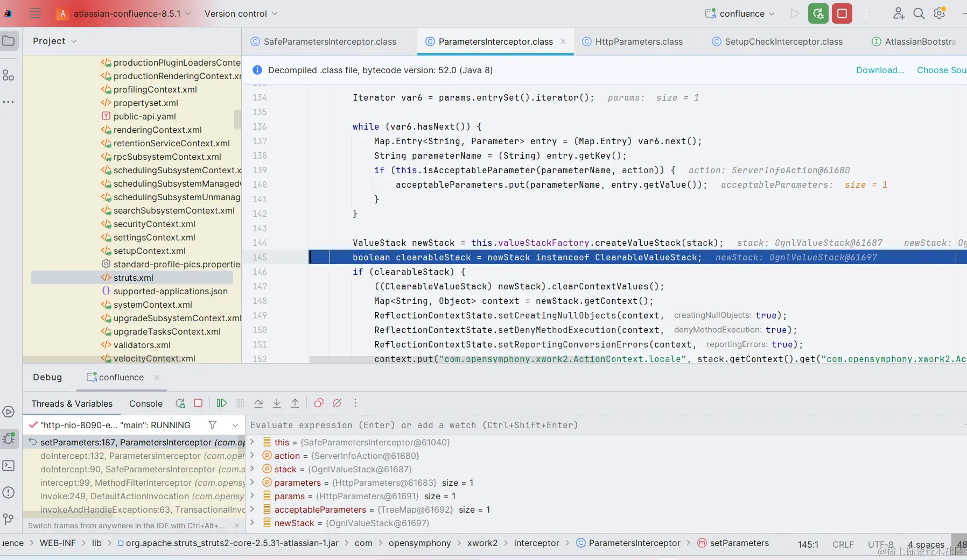Toggle the thread frames filter funnel
Viewport: 967px width, 560px height.
[212, 425]
